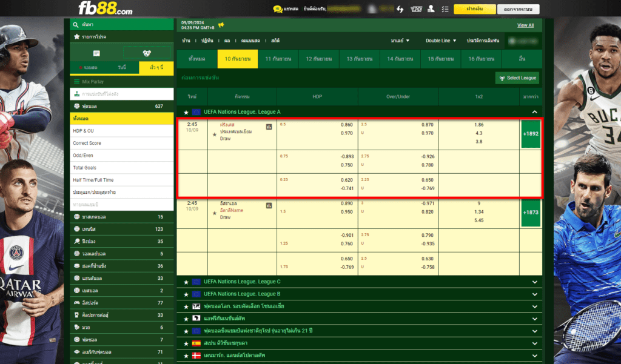Select the 16 กันยายน date tab
This screenshot has width=621, height=364.
coord(481,59)
